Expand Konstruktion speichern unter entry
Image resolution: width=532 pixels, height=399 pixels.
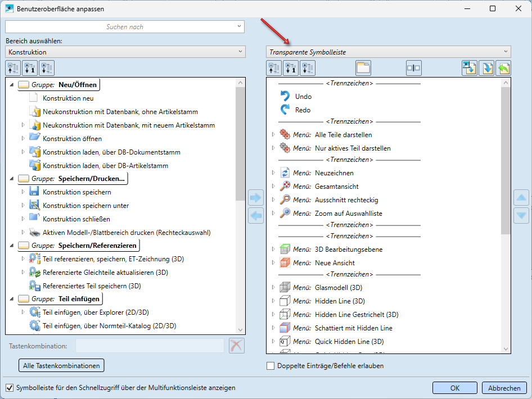23,205
